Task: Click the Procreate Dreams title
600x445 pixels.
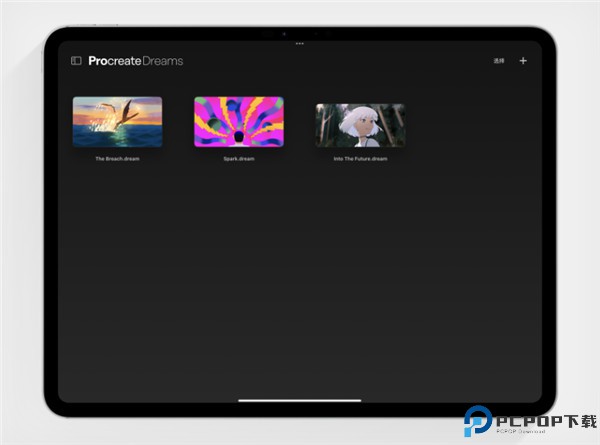Action: (x=136, y=61)
